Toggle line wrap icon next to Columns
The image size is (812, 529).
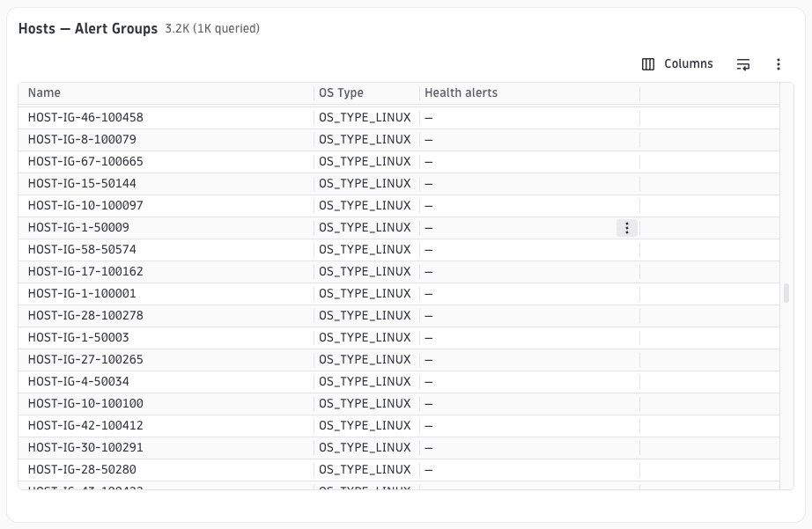pos(743,64)
